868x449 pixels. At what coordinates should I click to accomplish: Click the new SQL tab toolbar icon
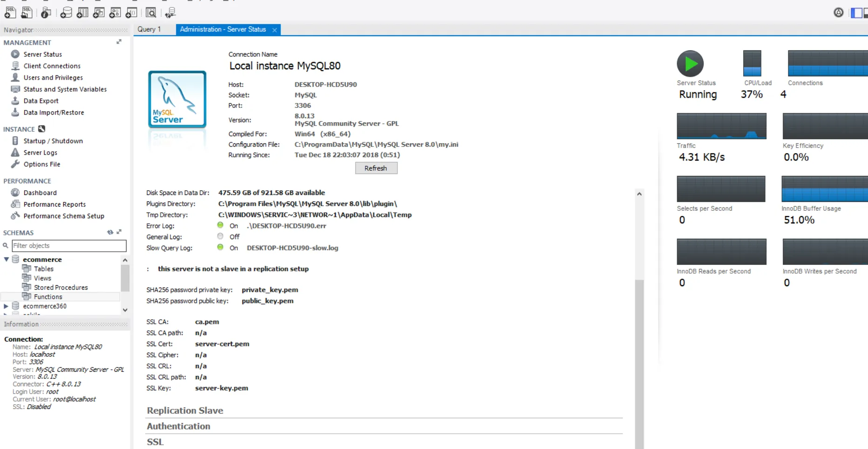click(10, 13)
